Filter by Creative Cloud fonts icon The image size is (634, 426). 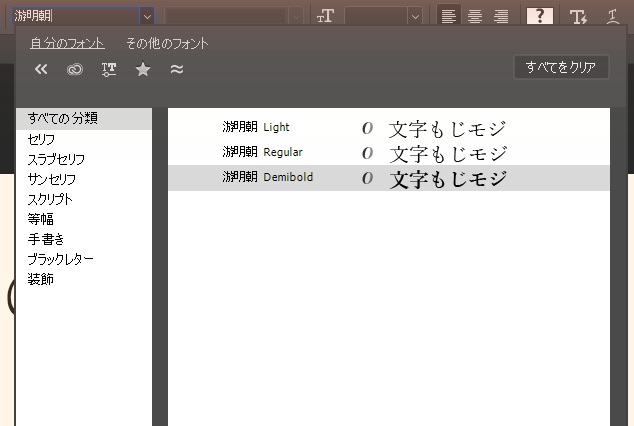75,70
